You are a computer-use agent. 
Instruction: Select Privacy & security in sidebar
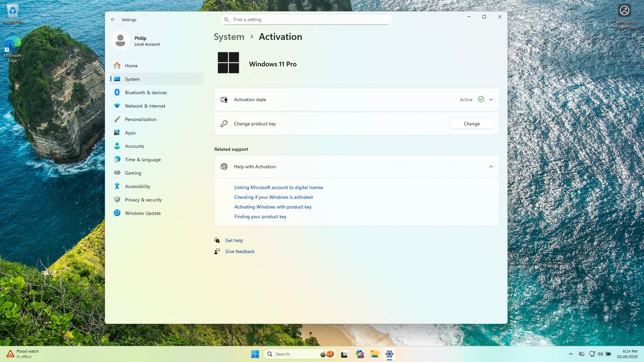[x=143, y=200]
